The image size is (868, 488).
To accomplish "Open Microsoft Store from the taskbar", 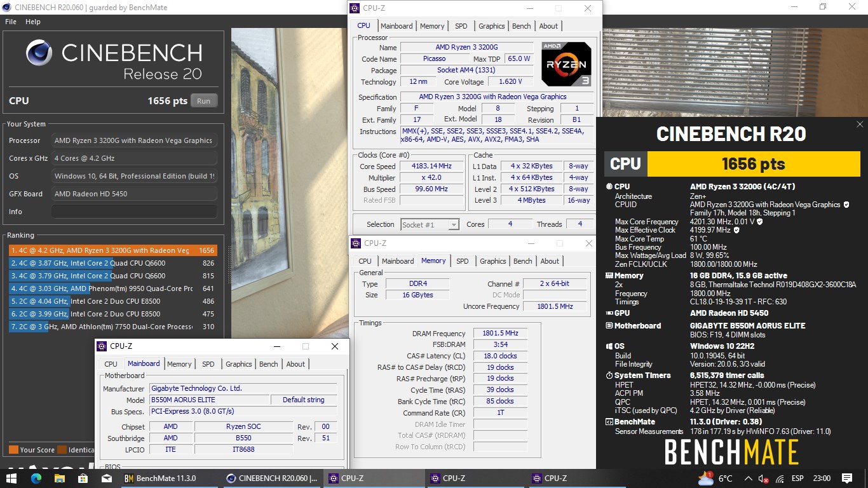I will click(83, 478).
